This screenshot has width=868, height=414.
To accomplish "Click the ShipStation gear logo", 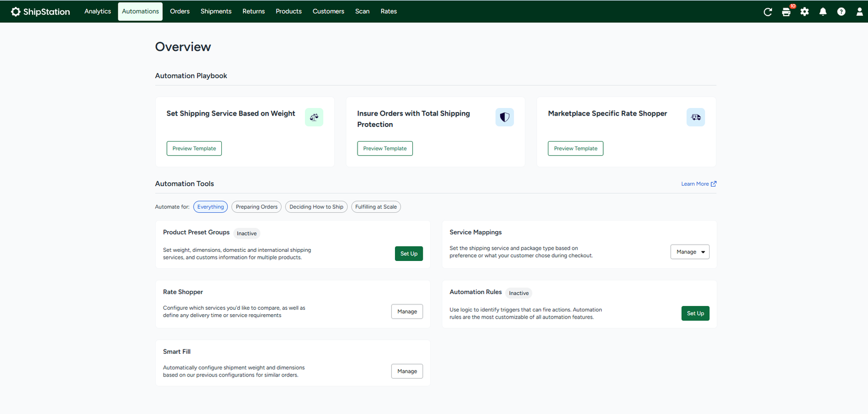I will pyautogui.click(x=16, y=11).
